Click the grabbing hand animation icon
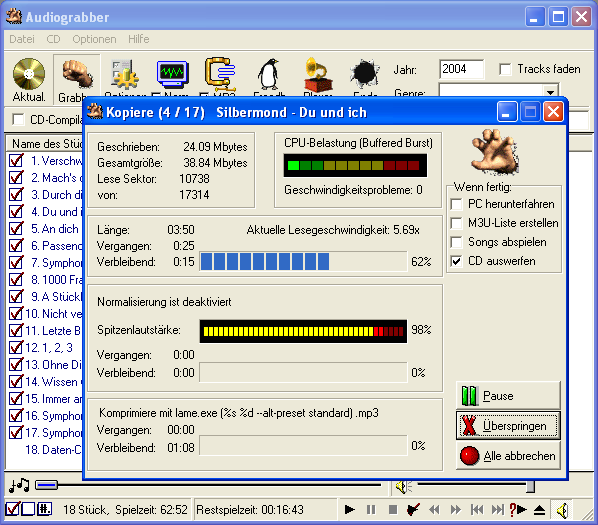Viewport: 598px width, 525px height. pos(495,152)
